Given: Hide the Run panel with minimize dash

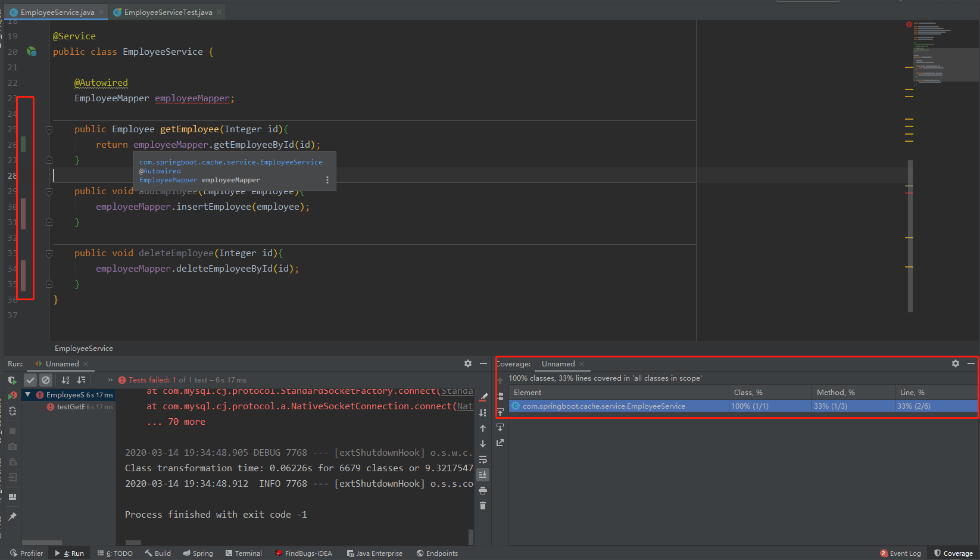Looking at the screenshot, I should pyautogui.click(x=483, y=363).
